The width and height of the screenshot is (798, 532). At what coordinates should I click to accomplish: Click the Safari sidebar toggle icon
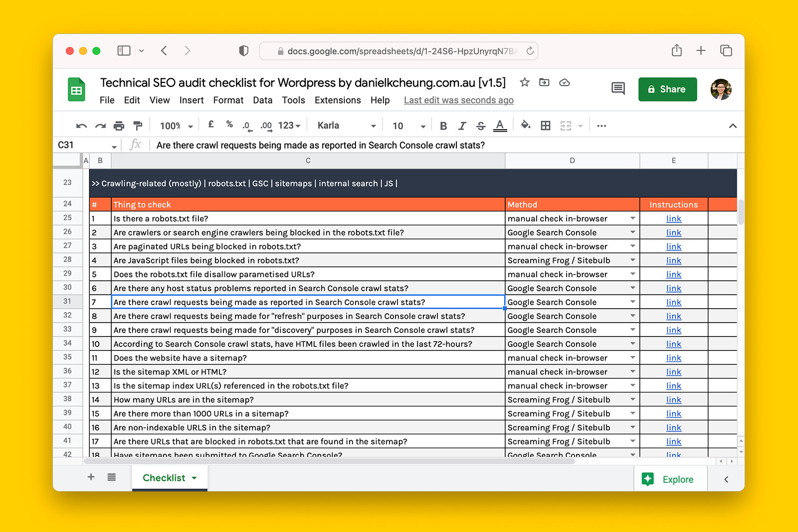click(x=124, y=50)
